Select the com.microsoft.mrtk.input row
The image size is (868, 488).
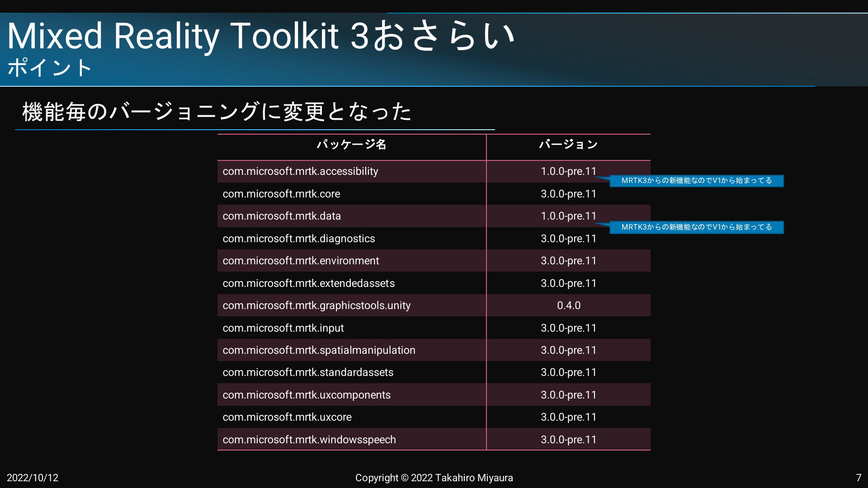tap(283, 328)
